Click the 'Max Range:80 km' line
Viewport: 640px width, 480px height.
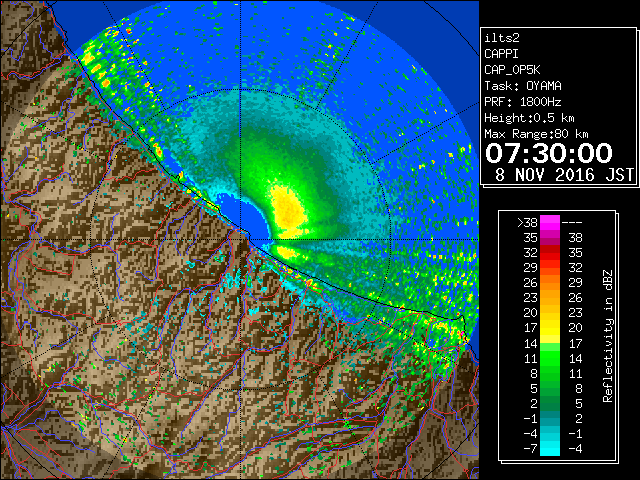tap(536, 134)
